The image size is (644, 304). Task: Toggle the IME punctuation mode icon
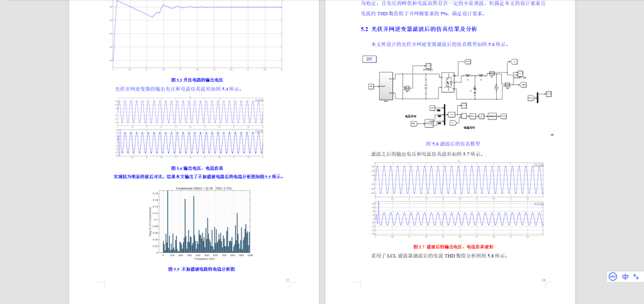point(636,276)
